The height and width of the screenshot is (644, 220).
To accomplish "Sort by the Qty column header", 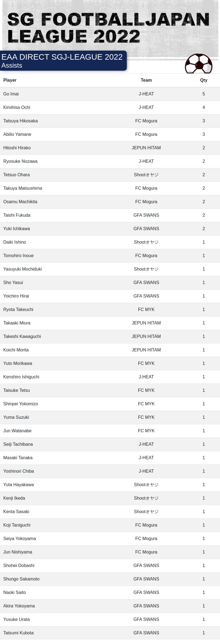I will point(204,80).
